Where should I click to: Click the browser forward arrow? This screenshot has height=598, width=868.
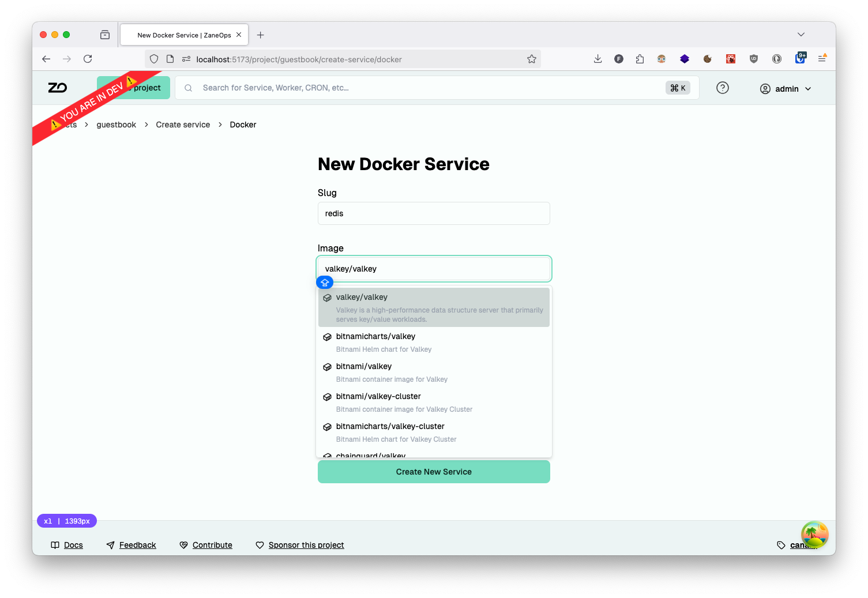click(x=67, y=59)
